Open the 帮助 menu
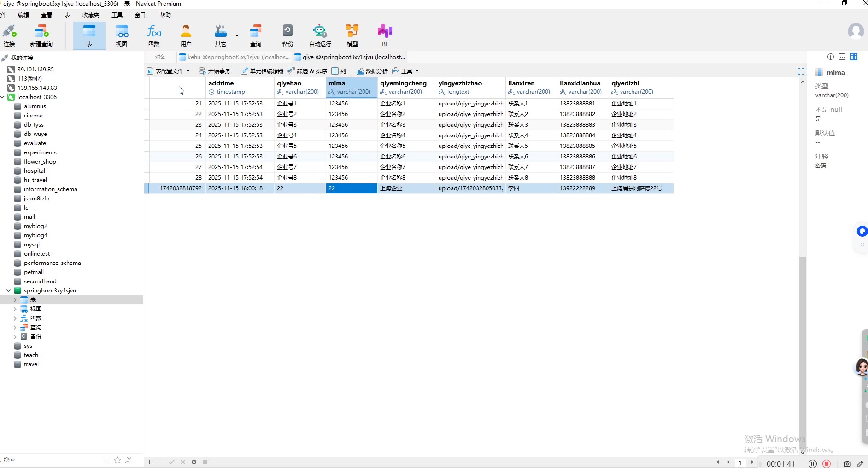The image size is (868, 468). [165, 15]
